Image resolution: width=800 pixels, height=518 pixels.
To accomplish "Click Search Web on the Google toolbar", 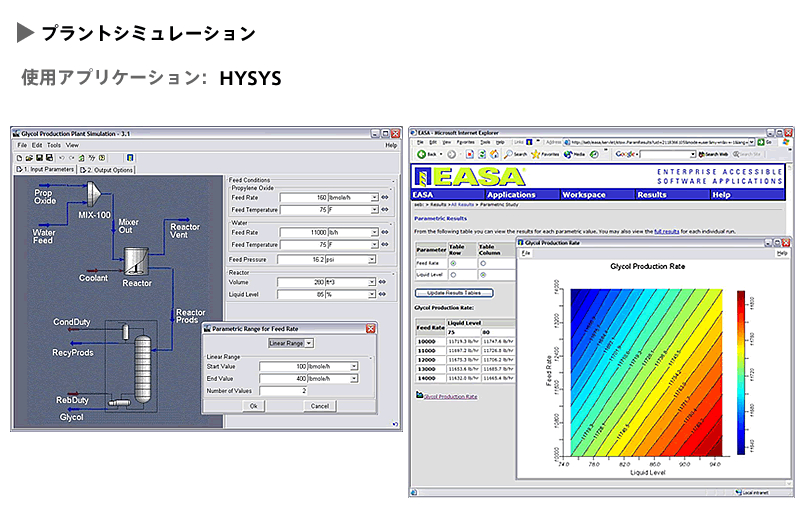I will tap(714, 154).
